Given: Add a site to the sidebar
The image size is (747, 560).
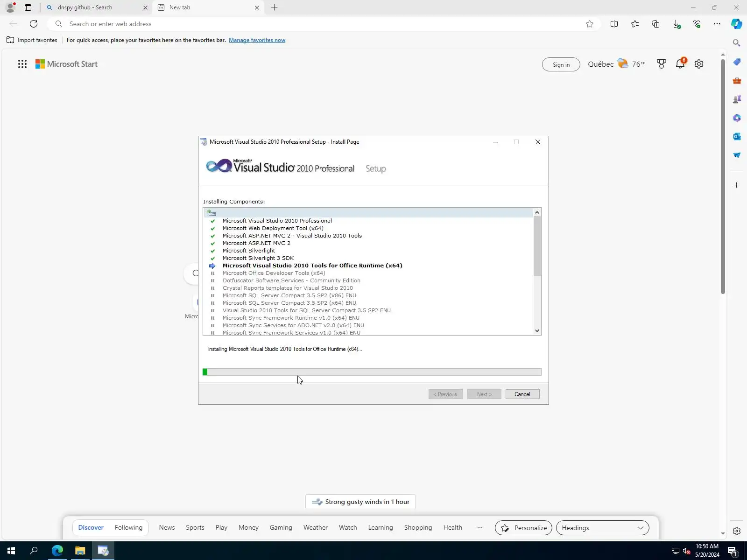Looking at the screenshot, I should click(x=737, y=185).
